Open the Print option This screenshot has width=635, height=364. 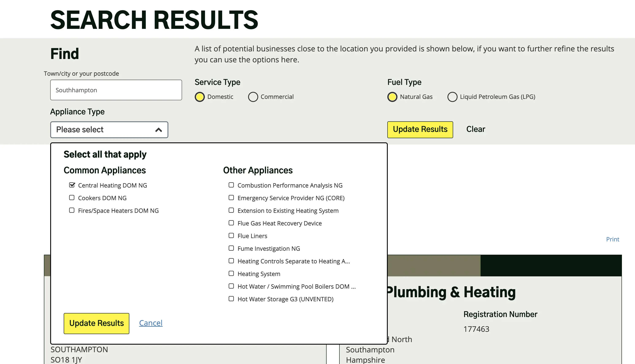point(612,239)
